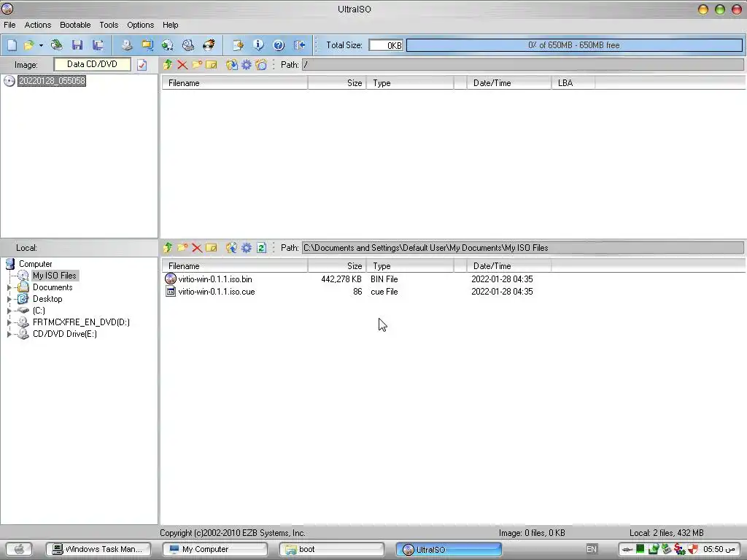
Task: Click the Up folder icon in Local toolbar
Action: coord(168,248)
